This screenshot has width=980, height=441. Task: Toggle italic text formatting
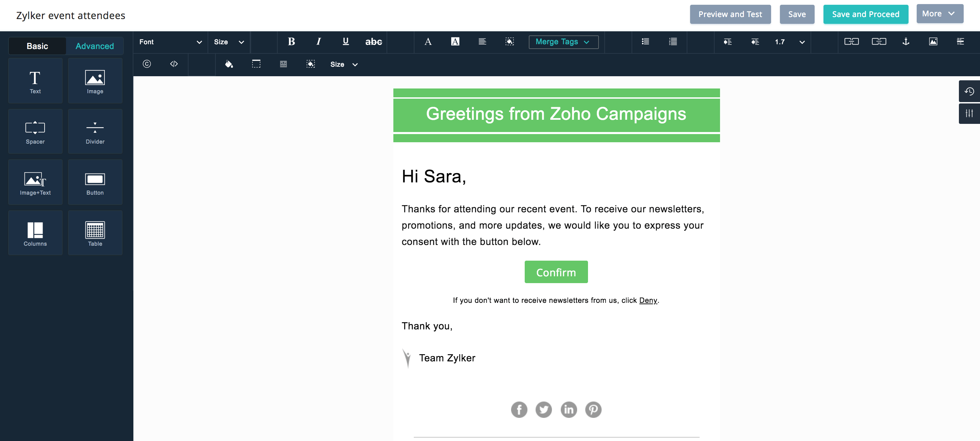coord(318,42)
